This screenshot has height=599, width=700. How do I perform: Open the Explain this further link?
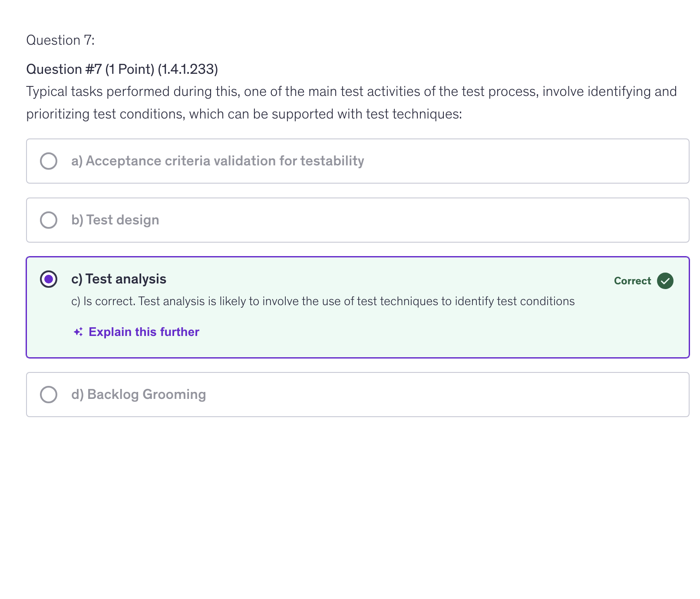[x=144, y=332]
